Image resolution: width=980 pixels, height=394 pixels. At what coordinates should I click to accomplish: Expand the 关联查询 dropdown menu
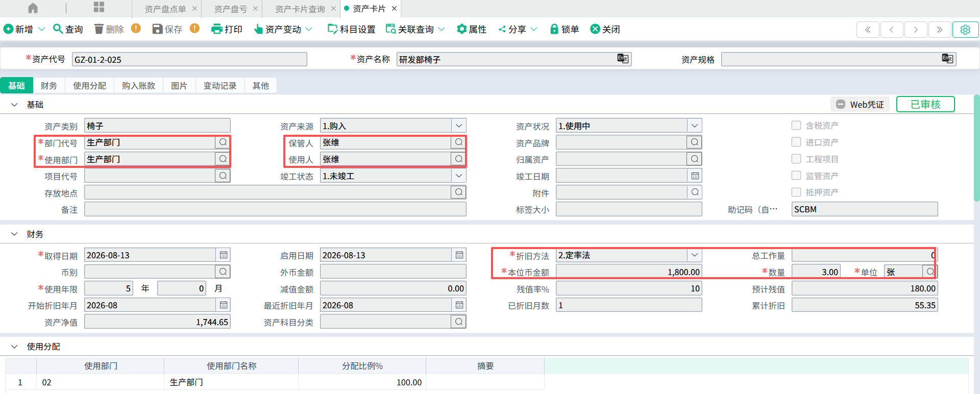(x=442, y=29)
